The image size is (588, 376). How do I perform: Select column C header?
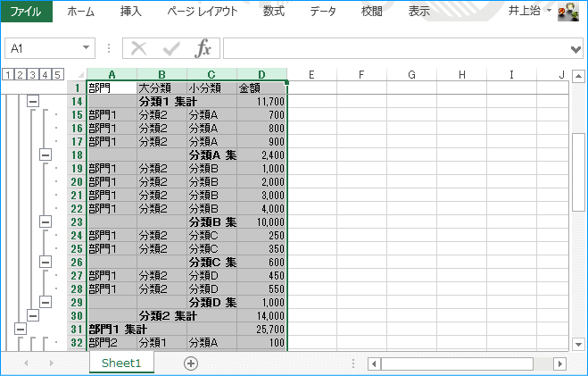click(211, 74)
